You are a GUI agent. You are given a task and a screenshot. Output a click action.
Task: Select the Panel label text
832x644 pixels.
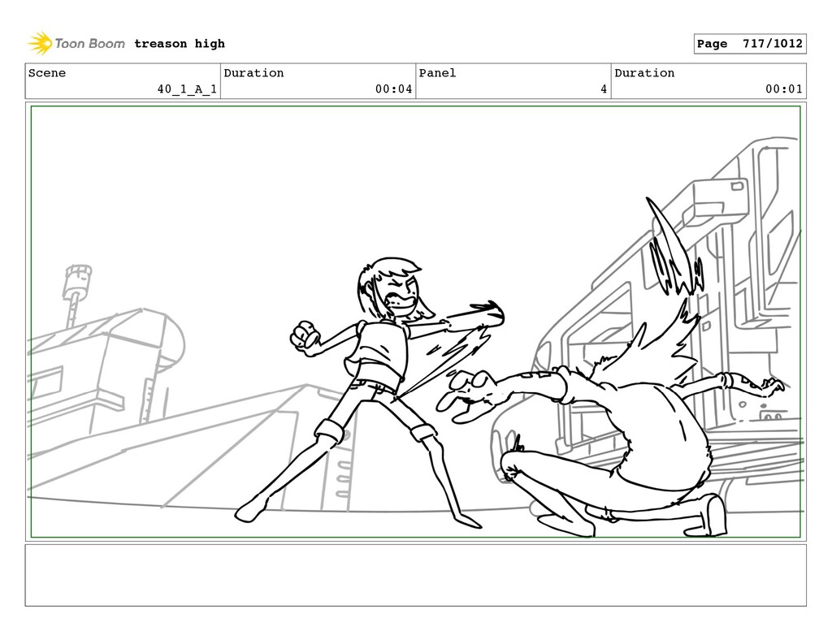pos(437,73)
